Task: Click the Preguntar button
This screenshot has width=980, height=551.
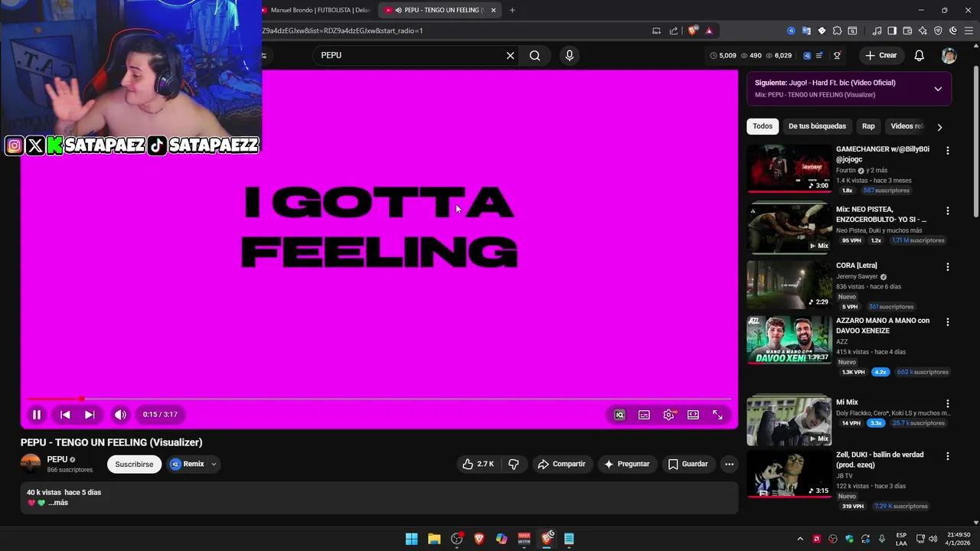Action: [626, 464]
